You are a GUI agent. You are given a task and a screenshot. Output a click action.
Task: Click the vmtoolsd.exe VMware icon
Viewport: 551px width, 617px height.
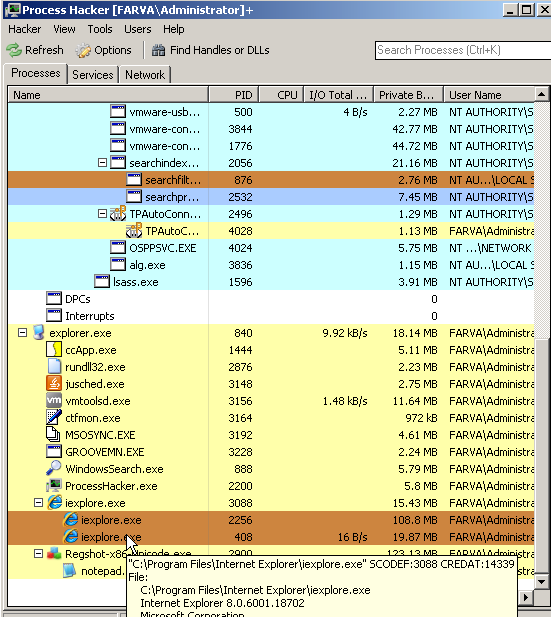(54, 401)
